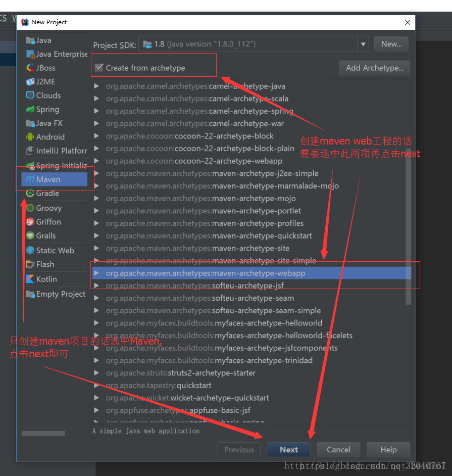Select maven-archetype-j2ee-simple row
Viewport: 452px width, 476px height.
tap(252, 173)
